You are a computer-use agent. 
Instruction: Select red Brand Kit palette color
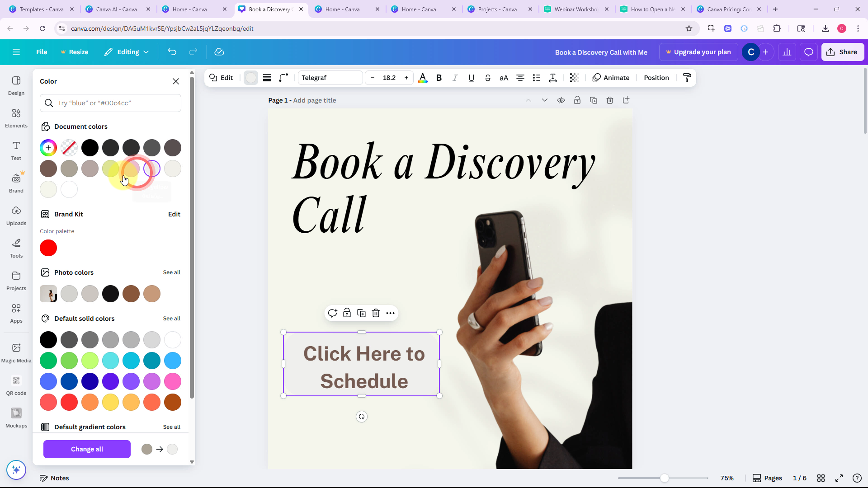point(48,248)
